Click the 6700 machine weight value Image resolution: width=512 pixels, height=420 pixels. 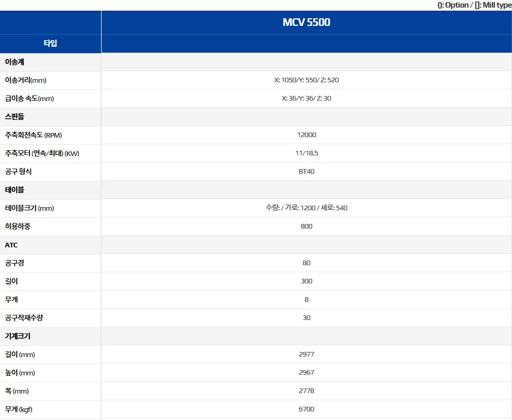(x=306, y=409)
